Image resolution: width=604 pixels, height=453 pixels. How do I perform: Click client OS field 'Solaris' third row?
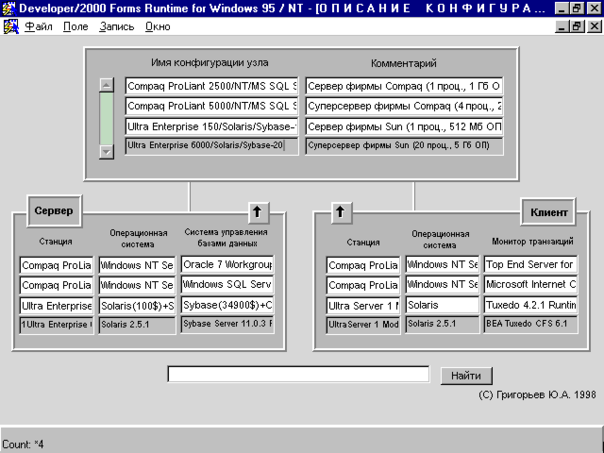442,305
